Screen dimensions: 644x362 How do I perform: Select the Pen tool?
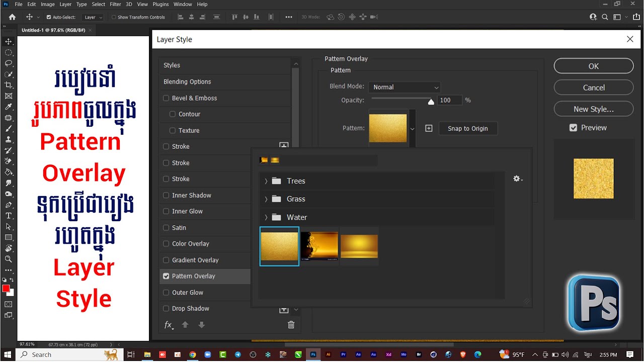pos(9,205)
